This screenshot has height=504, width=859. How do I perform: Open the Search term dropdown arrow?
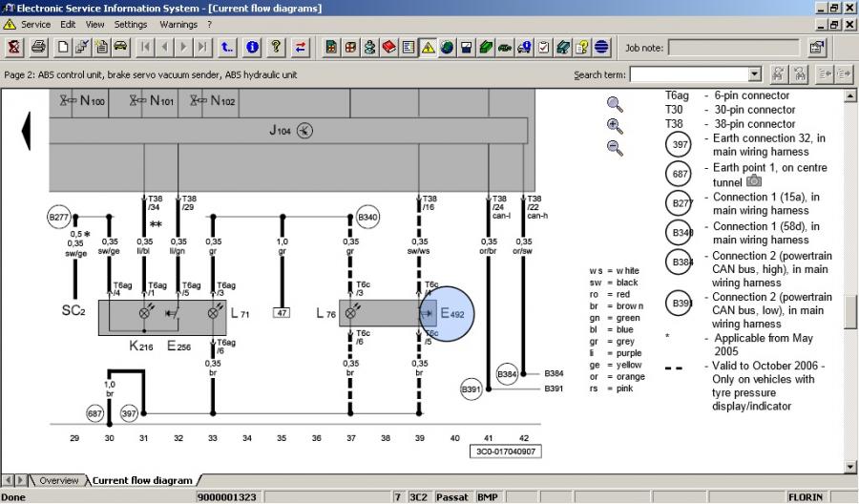click(x=755, y=74)
